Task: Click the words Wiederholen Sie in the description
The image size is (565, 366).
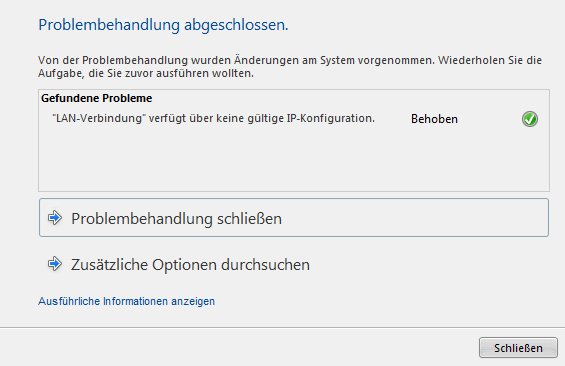Action: (x=472, y=60)
